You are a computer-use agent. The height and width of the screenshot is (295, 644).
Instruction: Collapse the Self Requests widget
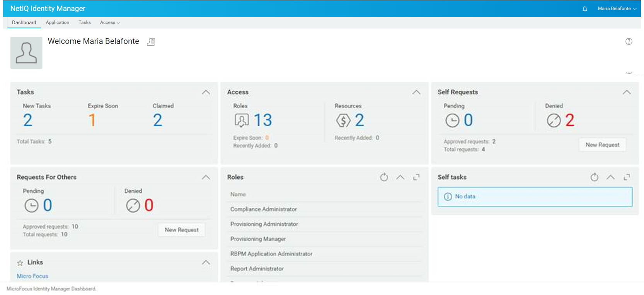[x=627, y=92]
